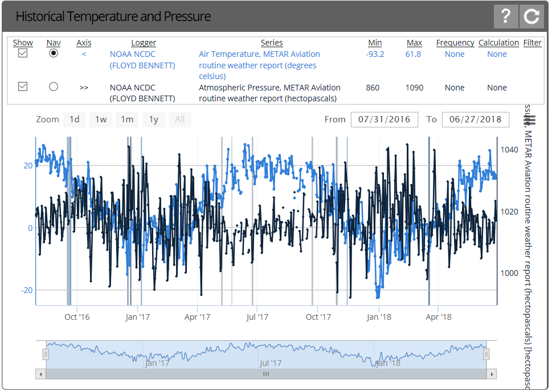
Task: Open Frequency option for Atmospheric Pressure
Action: tap(455, 88)
